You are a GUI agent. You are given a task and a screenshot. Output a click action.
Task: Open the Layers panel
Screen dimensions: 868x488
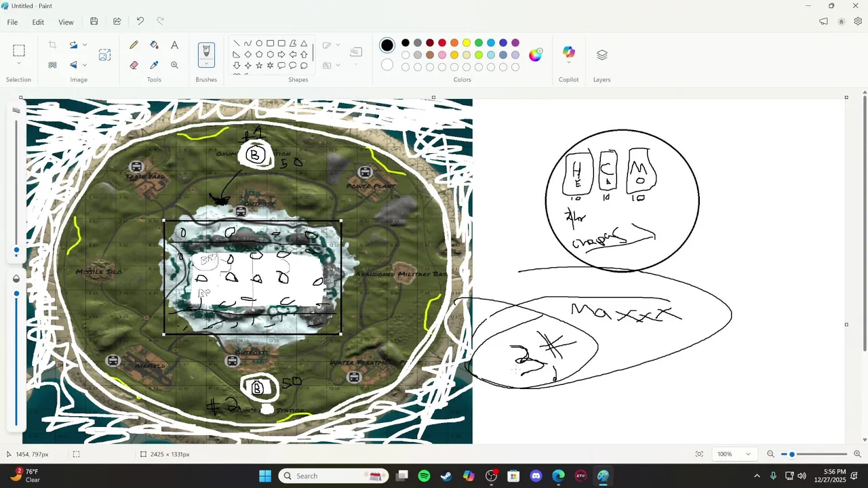point(601,55)
